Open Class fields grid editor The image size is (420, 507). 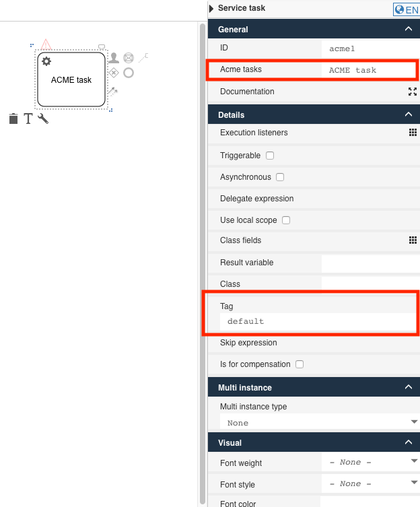[x=413, y=240]
